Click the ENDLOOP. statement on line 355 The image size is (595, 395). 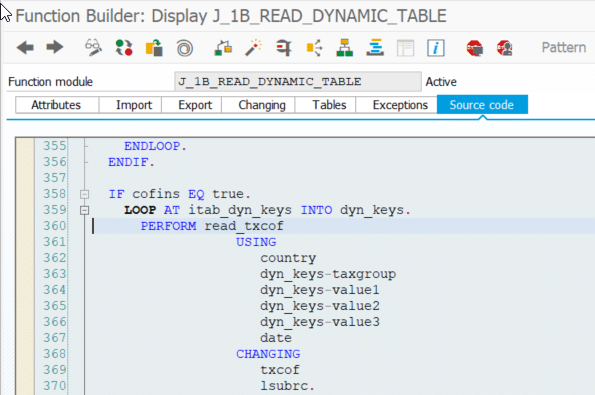point(155,146)
